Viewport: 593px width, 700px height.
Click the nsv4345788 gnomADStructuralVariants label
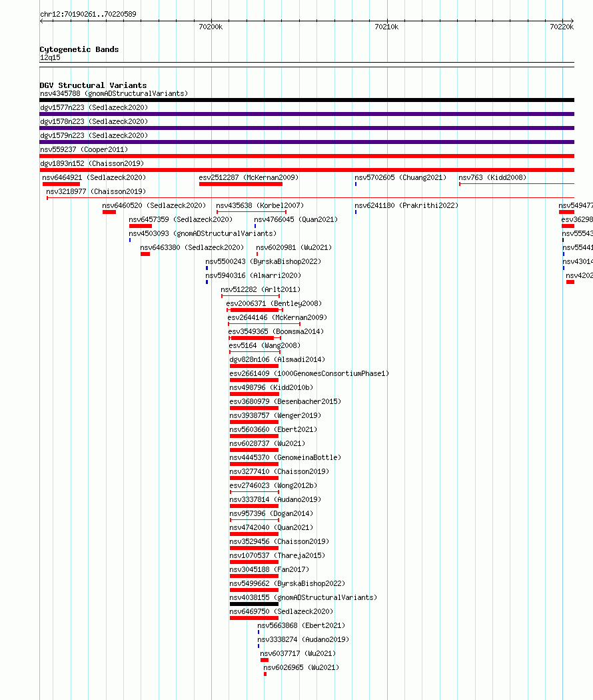(x=114, y=94)
